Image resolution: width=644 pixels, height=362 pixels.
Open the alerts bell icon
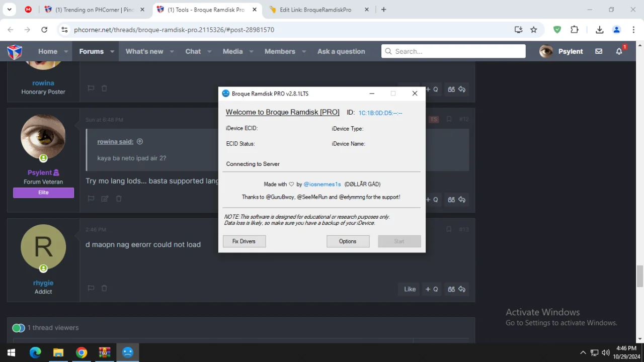tap(619, 51)
